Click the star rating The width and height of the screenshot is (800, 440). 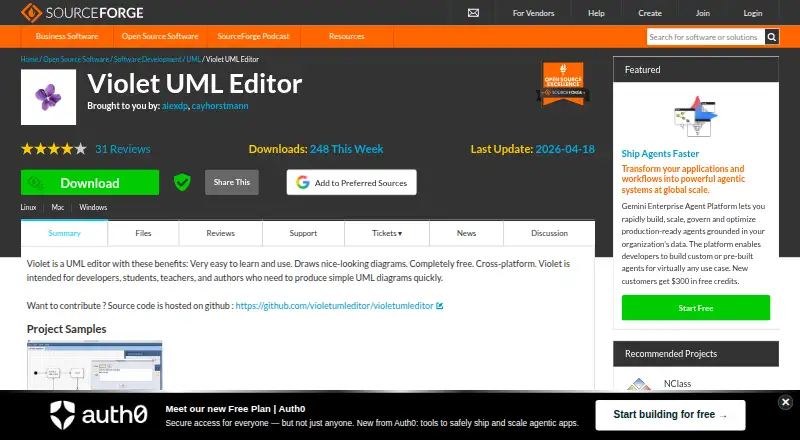[x=54, y=149]
